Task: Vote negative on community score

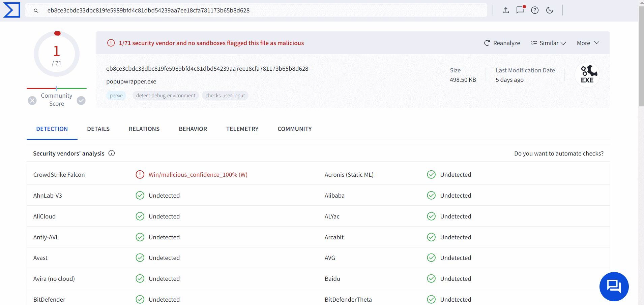Action: coord(32,100)
